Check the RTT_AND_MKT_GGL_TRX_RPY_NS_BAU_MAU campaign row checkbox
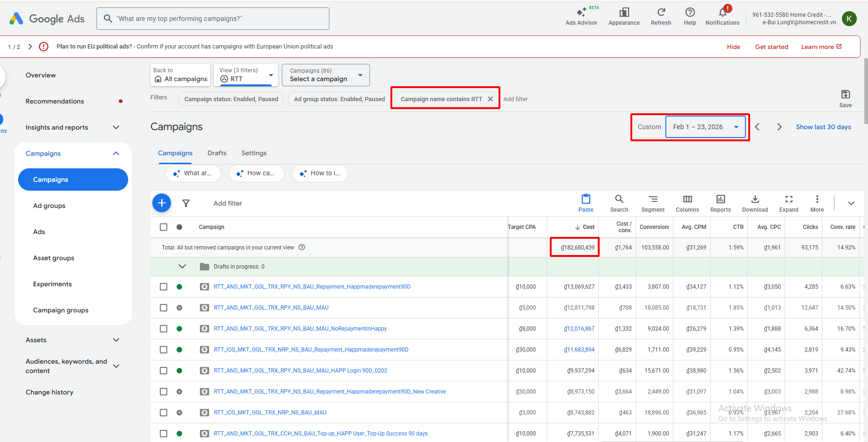Screen dimensions: 868x442 click(164, 308)
